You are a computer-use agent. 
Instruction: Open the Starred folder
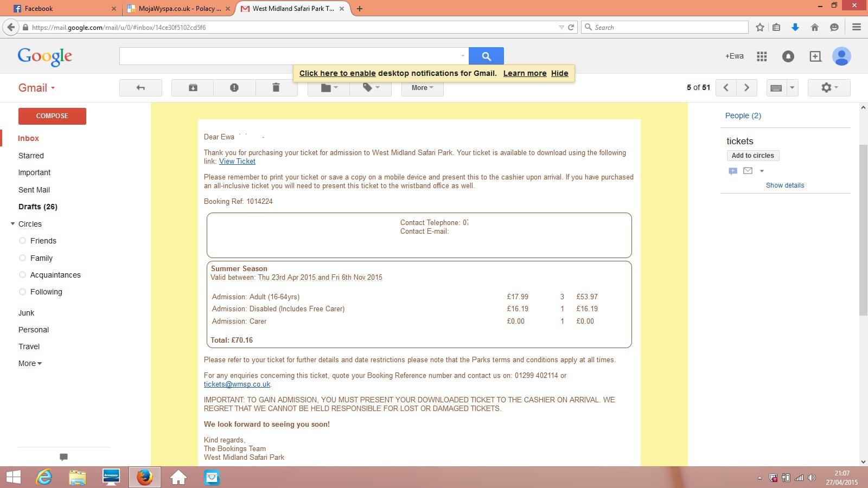pyautogui.click(x=31, y=156)
